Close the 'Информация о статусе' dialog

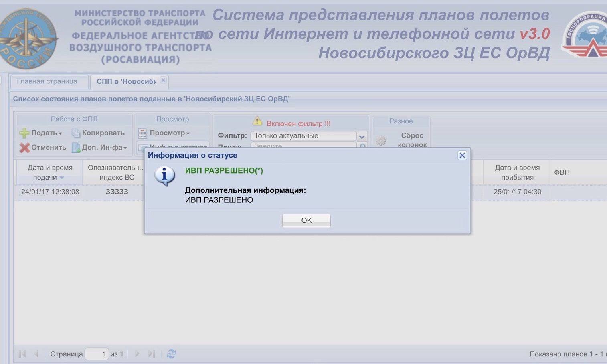[x=462, y=155]
